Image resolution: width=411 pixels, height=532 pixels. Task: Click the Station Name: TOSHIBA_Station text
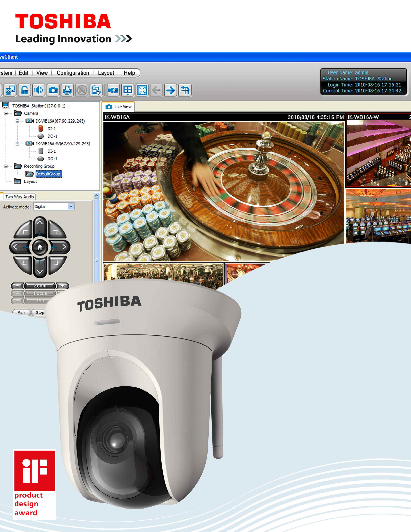click(x=357, y=79)
